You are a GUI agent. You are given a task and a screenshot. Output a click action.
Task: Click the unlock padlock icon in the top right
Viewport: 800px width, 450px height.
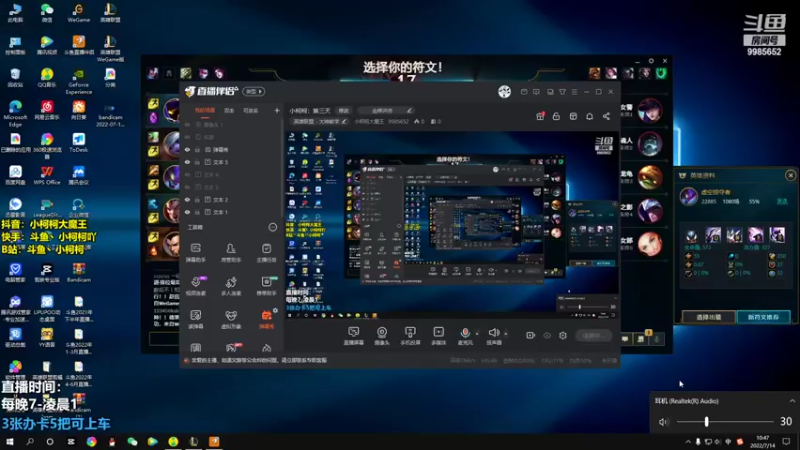556,116
